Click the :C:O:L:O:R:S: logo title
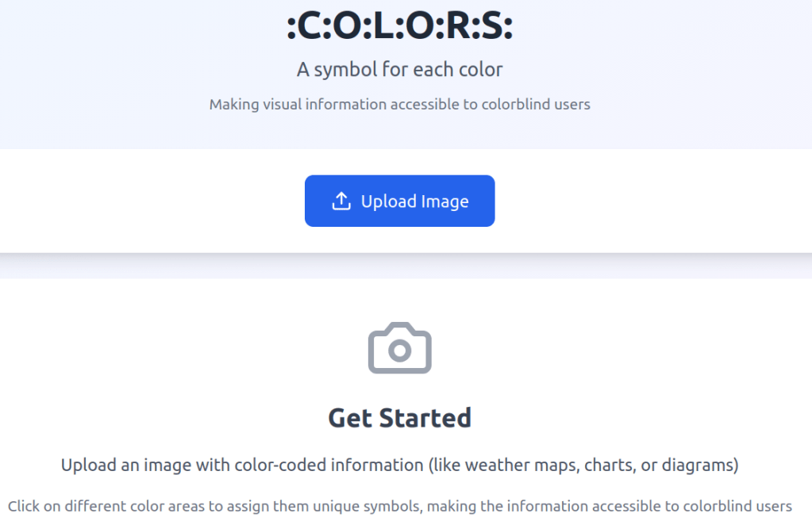Viewport: 812px width, 525px height. [x=399, y=28]
